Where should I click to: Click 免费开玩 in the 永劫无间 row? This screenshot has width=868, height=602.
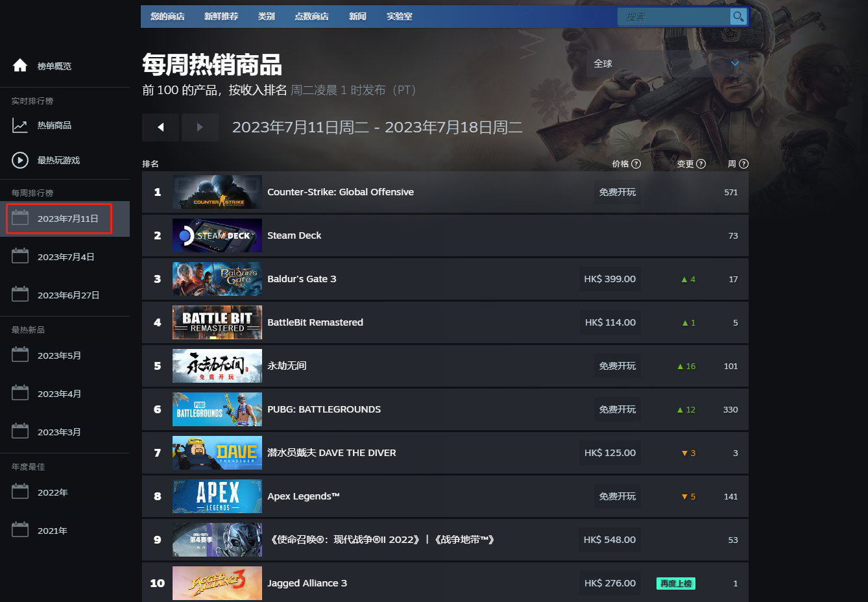pos(618,366)
